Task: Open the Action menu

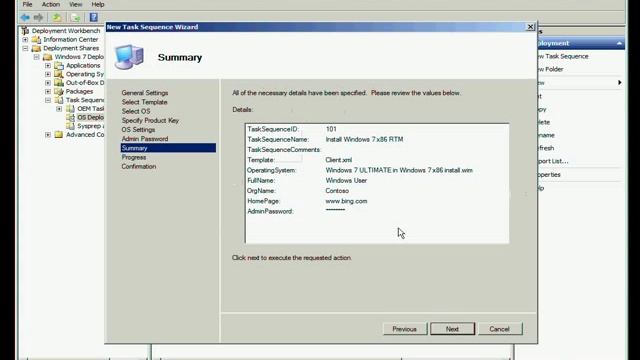Action: click(51, 4)
